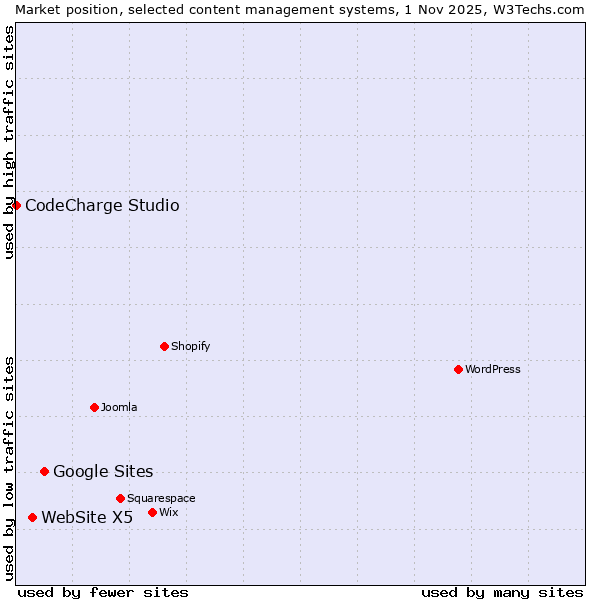Image resolution: width=600 pixels, height=600 pixels.
Task: Click the "used by fewer sites" axis label
Action: (x=103, y=592)
